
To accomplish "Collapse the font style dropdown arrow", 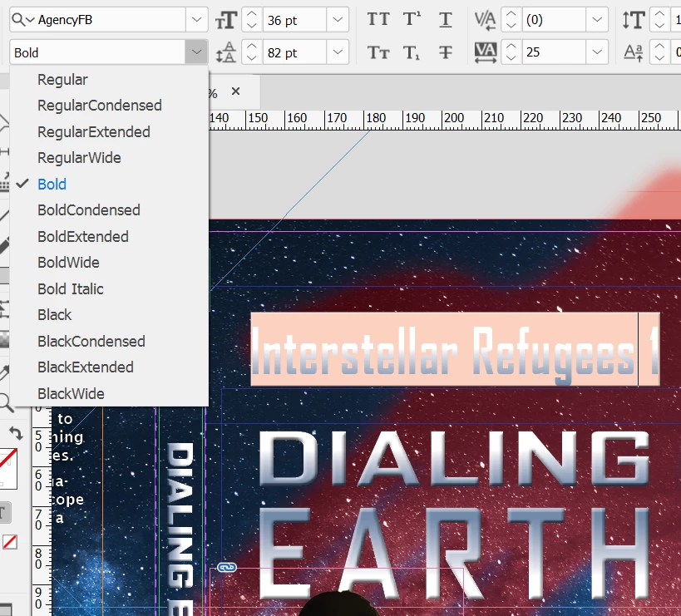I will pos(196,52).
